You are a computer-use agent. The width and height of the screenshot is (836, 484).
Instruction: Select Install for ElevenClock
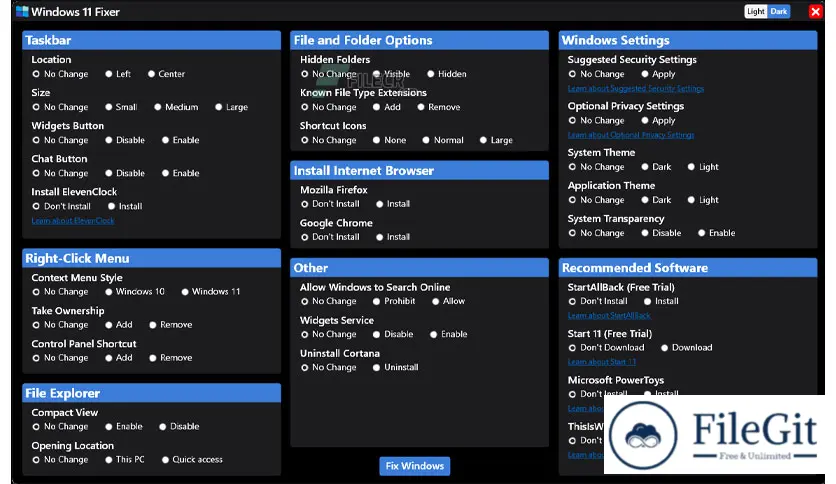click(x=125, y=206)
